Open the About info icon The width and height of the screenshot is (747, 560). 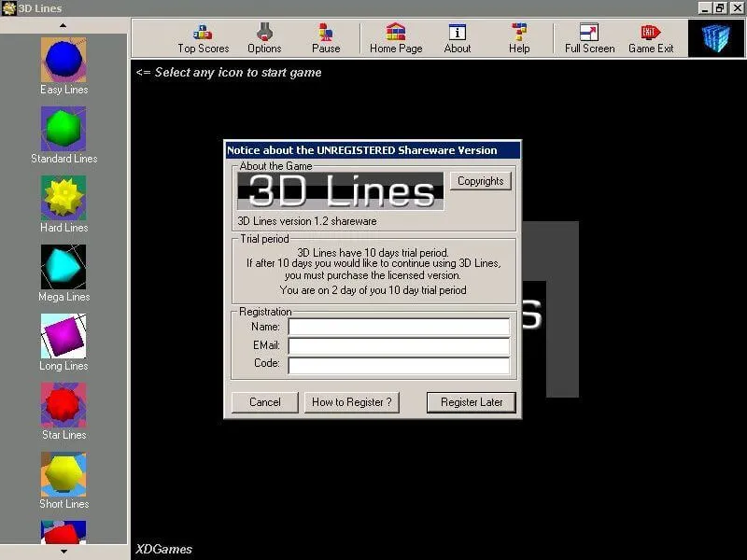(x=458, y=38)
